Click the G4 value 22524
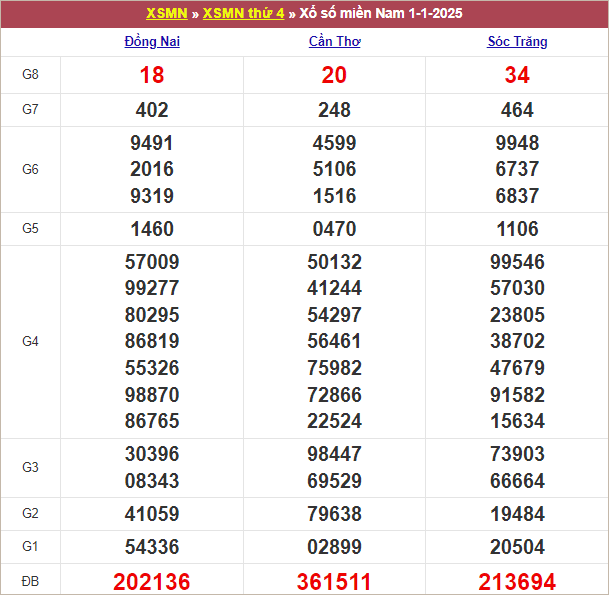The width and height of the screenshot is (609, 595). click(334, 421)
